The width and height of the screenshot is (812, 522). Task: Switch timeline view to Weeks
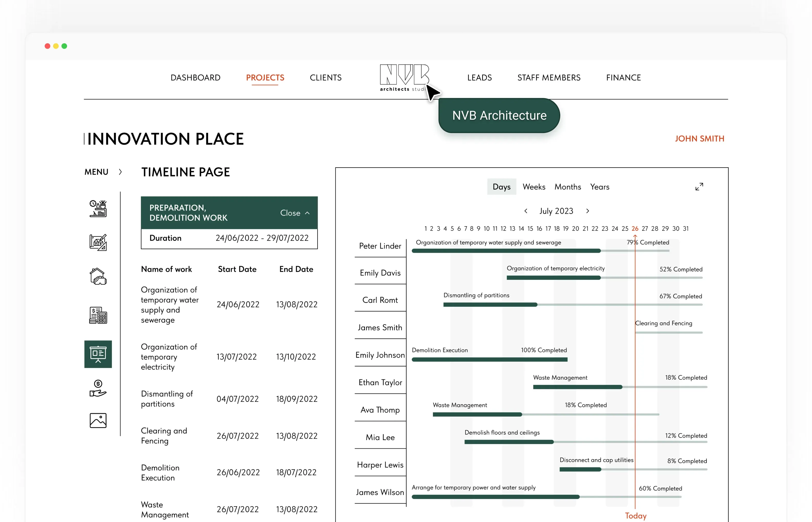534,187
